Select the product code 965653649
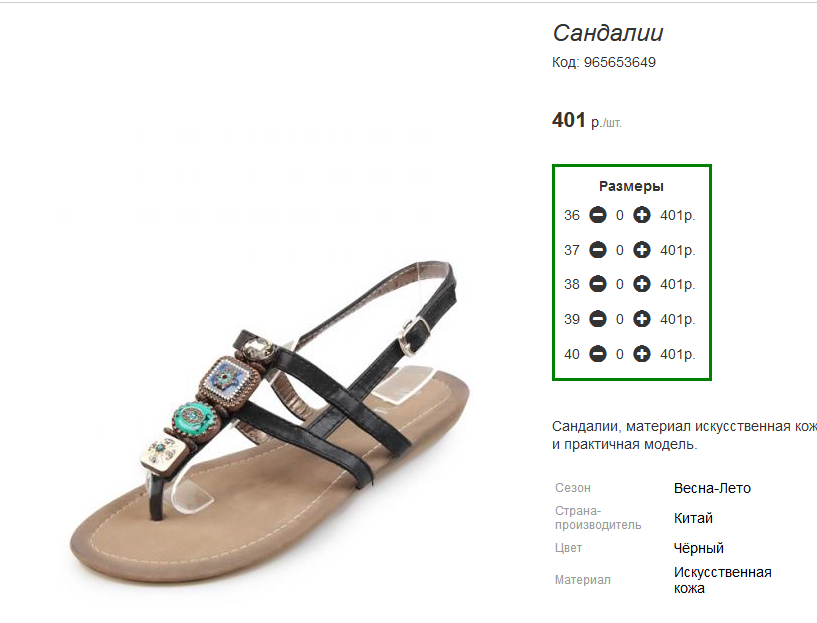 click(620, 63)
